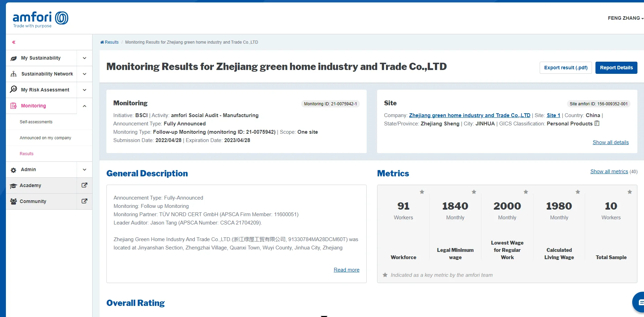Expand the My Risk Assessment menu
Screen dimensions: 644x317
[85, 90]
